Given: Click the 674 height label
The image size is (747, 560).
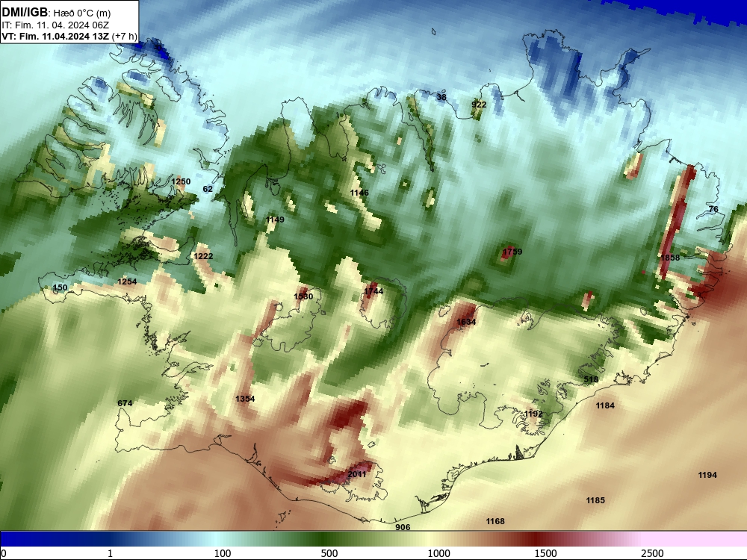Looking at the screenshot, I should point(125,403).
